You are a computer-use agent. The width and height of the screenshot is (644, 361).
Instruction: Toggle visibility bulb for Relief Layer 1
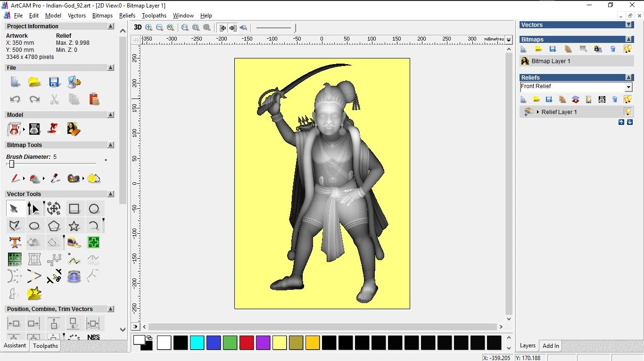tap(627, 112)
